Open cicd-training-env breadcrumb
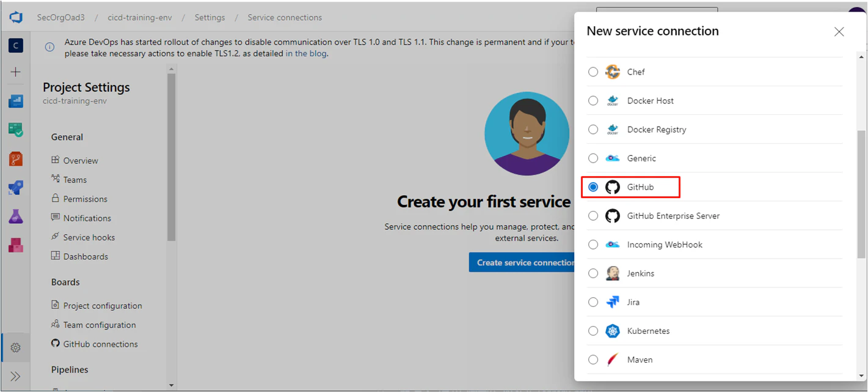Image resolution: width=868 pixels, height=392 pixels. pyautogui.click(x=140, y=18)
